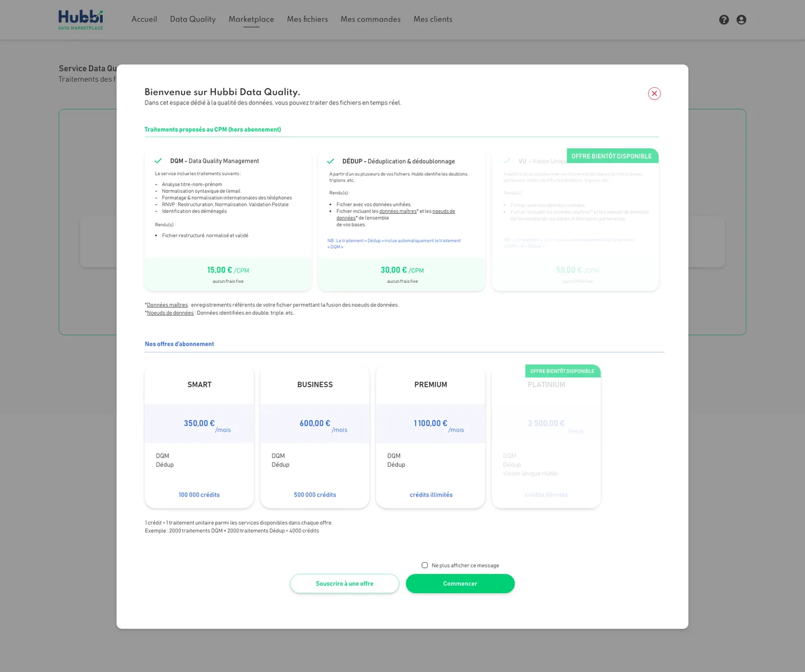Click 'Fichier restructuré, normalisé et validé' item
This screenshot has width=805, height=672.
[x=205, y=236]
